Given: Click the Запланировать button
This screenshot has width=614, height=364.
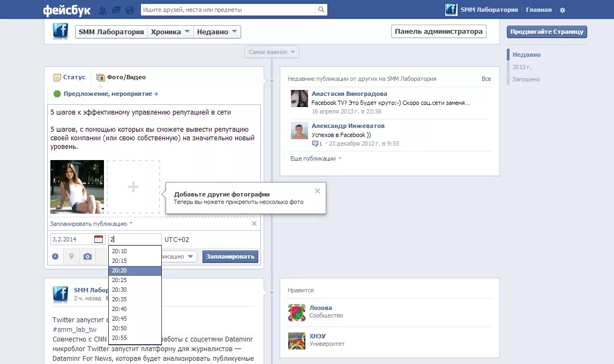Looking at the screenshot, I should 230,256.
